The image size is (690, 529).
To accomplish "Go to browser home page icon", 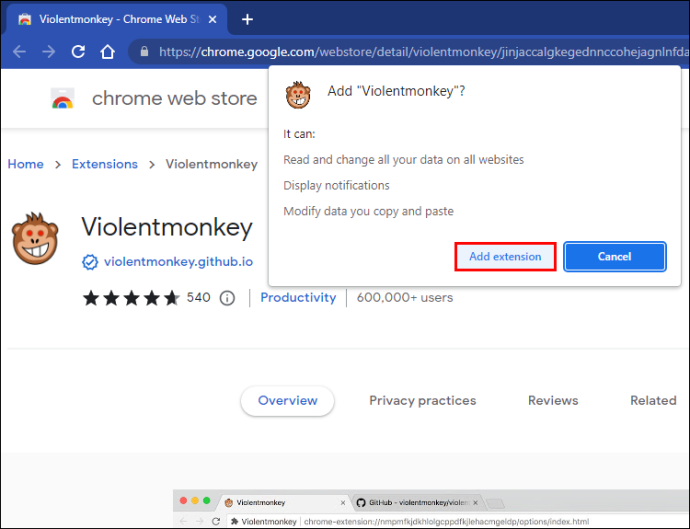I will click(107, 52).
